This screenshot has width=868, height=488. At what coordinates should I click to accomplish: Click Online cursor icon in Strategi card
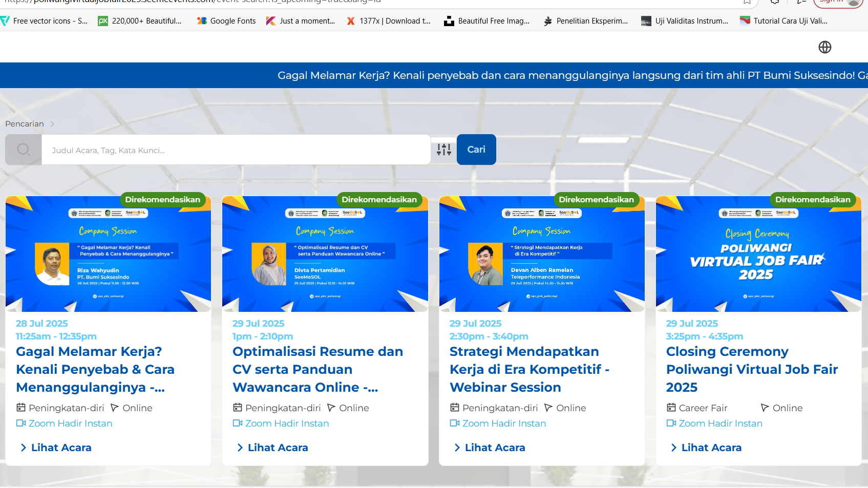[548, 408]
